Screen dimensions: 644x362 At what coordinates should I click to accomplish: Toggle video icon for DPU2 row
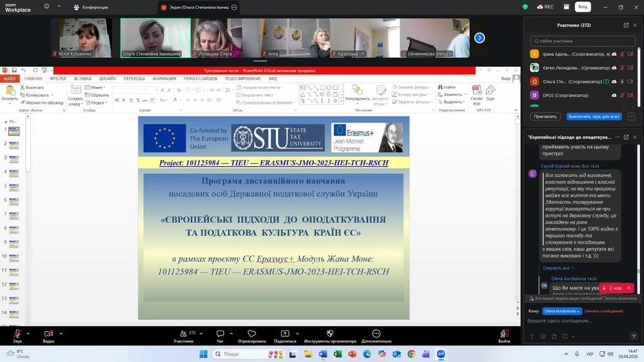tap(630, 95)
